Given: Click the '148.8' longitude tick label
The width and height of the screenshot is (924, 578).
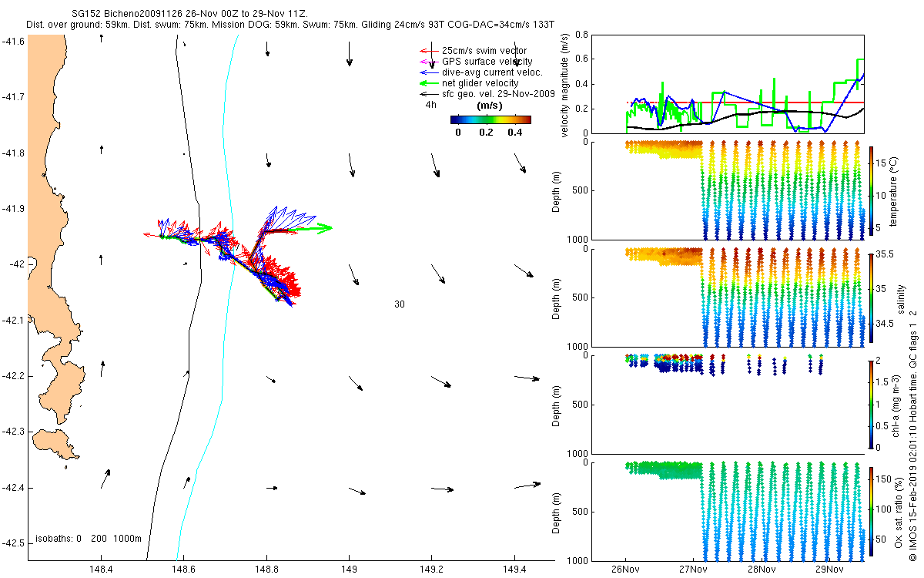Looking at the screenshot, I should [266, 570].
